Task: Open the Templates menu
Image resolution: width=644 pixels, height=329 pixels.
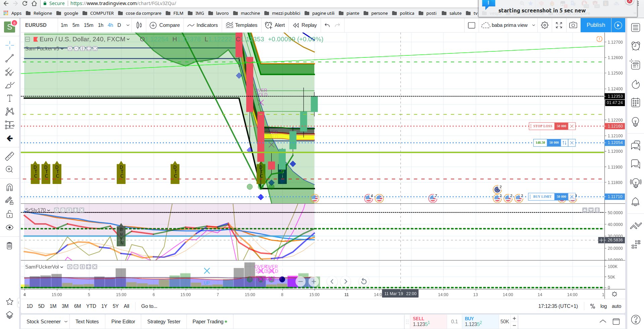Action: click(242, 25)
